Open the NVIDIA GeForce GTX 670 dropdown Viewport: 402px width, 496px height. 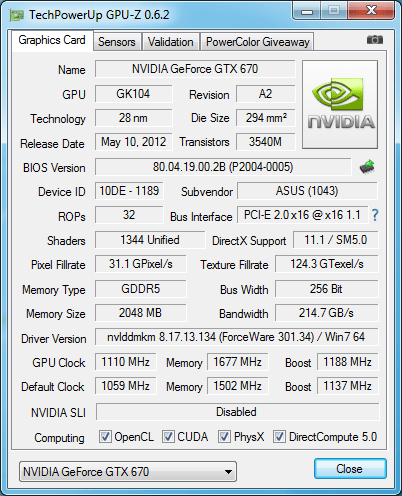128,472
